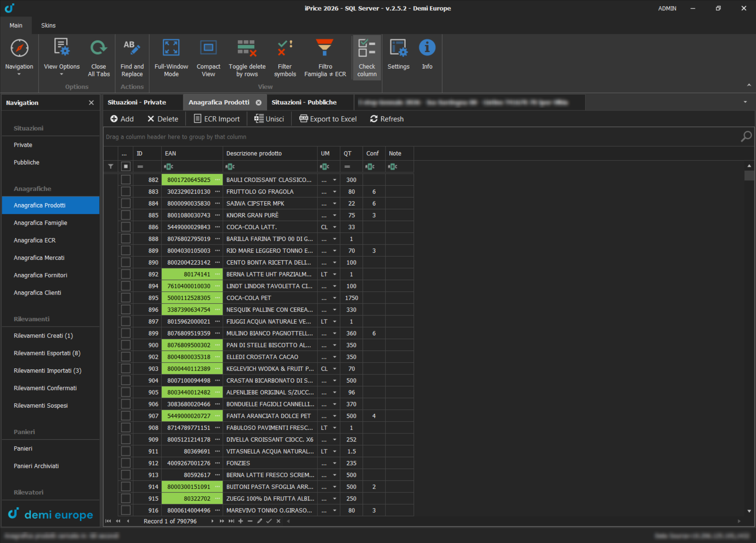756x543 pixels.
Task: Click the Export to Excel button
Action: 328,119
